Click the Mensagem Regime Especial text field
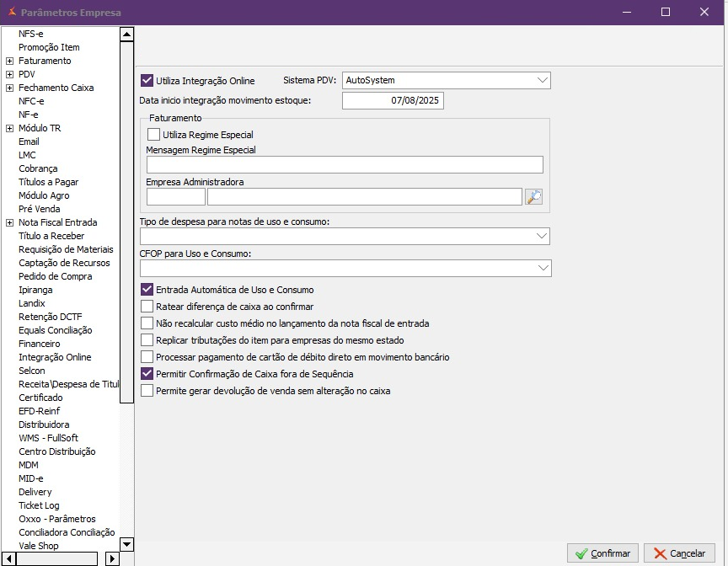This screenshot has width=728, height=566. coord(345,165)
